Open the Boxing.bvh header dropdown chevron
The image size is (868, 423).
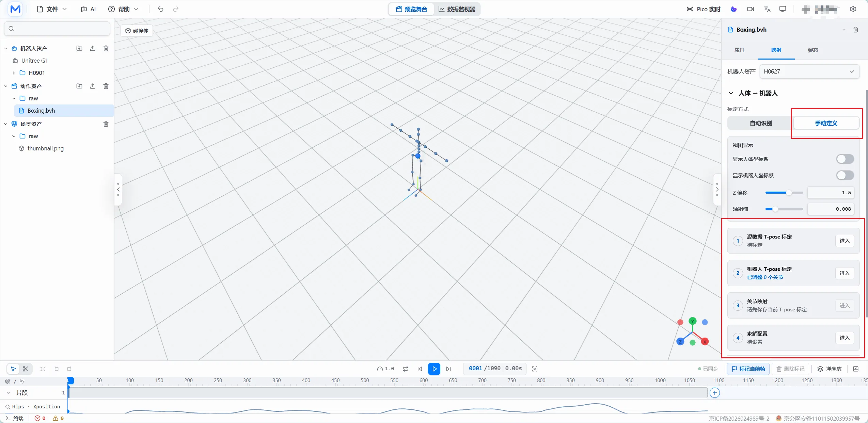coord(844,30)
